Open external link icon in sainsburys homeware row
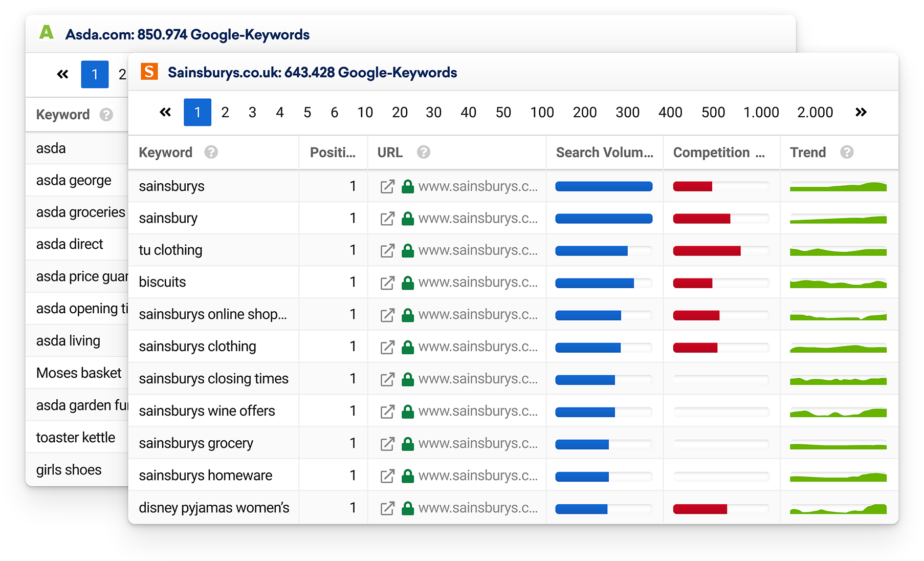This screenshot has width=924, height=561. (x=387, y=476)
